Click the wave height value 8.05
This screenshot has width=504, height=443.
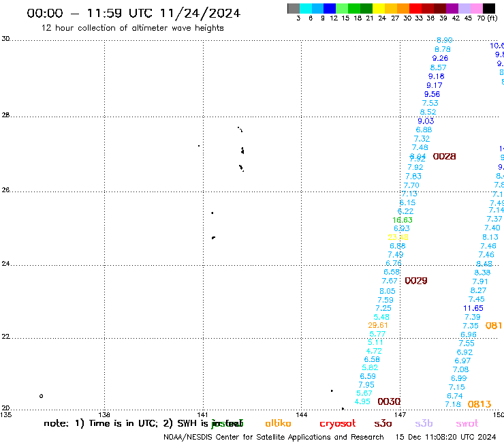pyautogui.click(x=388, y=291)
